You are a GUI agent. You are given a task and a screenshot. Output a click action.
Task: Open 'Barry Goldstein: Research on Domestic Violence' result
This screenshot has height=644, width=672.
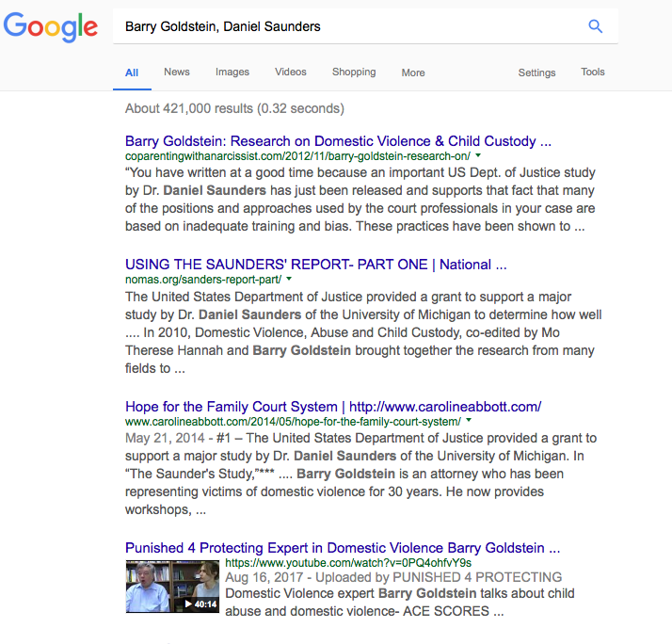click(338, 141)
